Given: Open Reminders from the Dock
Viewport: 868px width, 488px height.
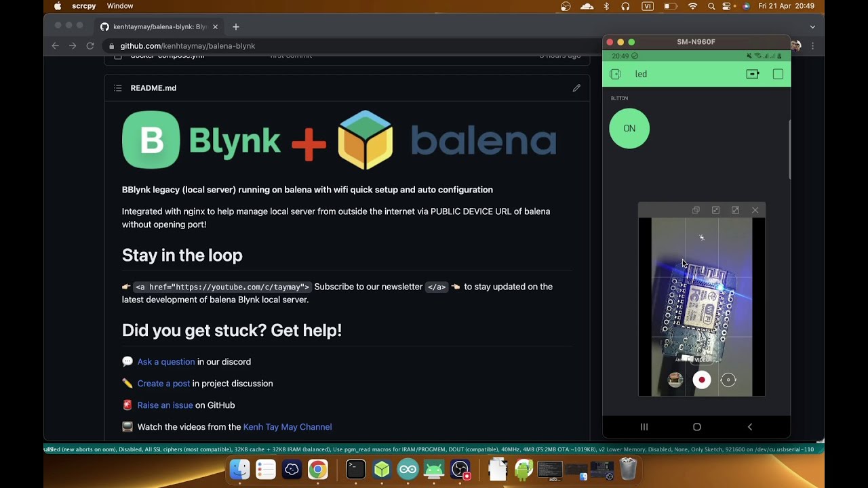Looking at the screenshot, I should pyautogui.click(x=266, y=469).
